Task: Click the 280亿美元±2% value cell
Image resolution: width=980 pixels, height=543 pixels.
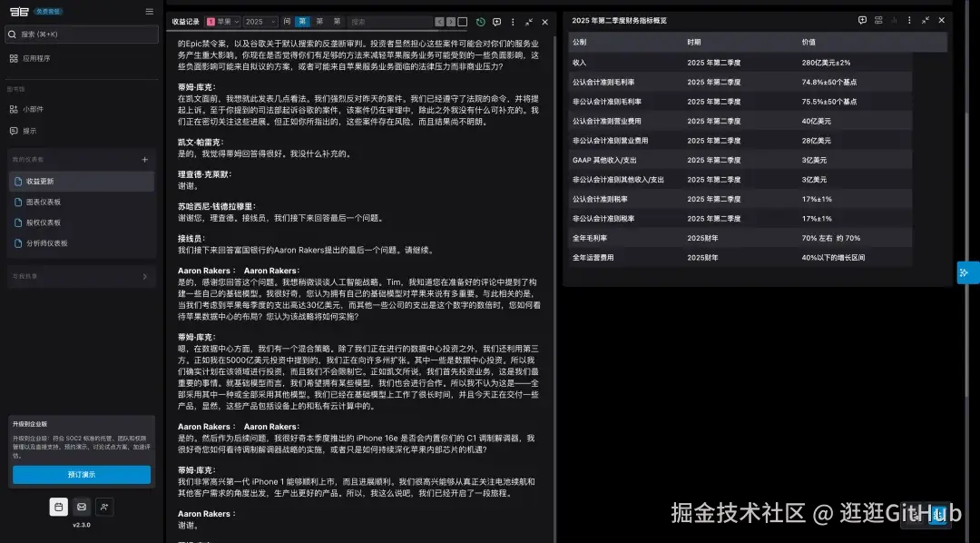Action: click(x=827, y=63)
